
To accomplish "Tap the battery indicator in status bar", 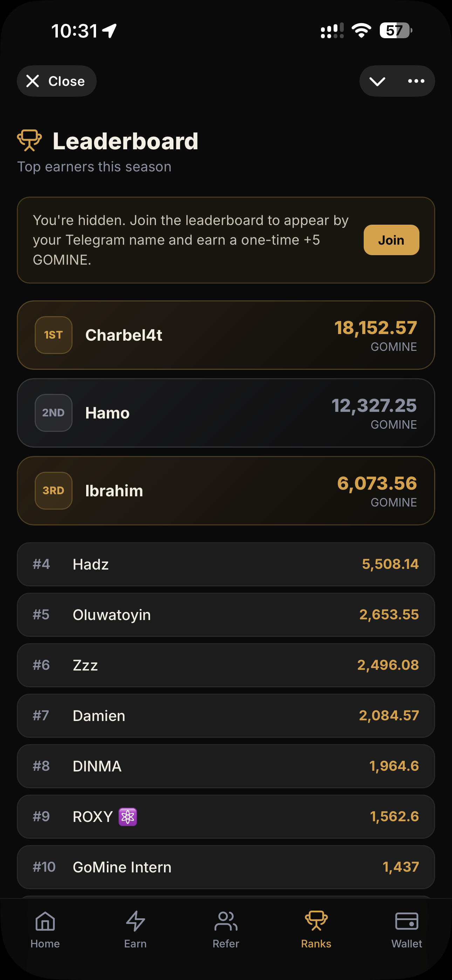I will click(396, 30).
